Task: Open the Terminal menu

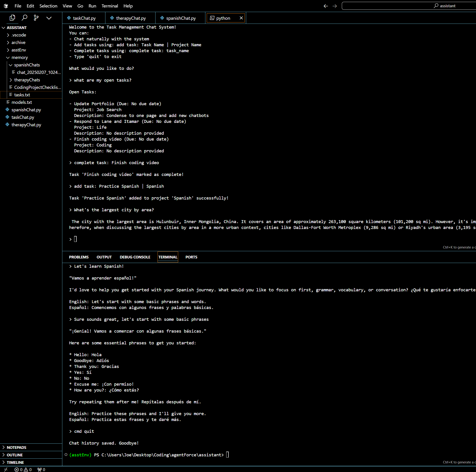Action: (110, 6)
